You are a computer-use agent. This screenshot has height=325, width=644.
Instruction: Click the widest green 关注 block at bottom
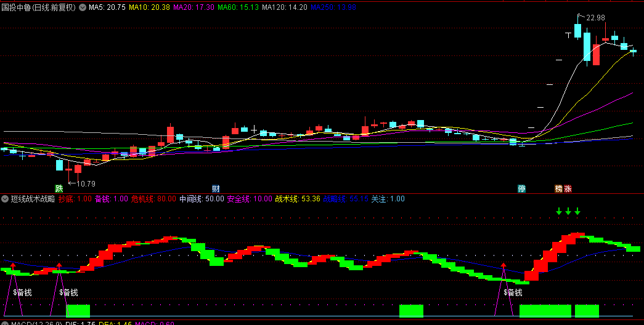(x=545, y=311)
